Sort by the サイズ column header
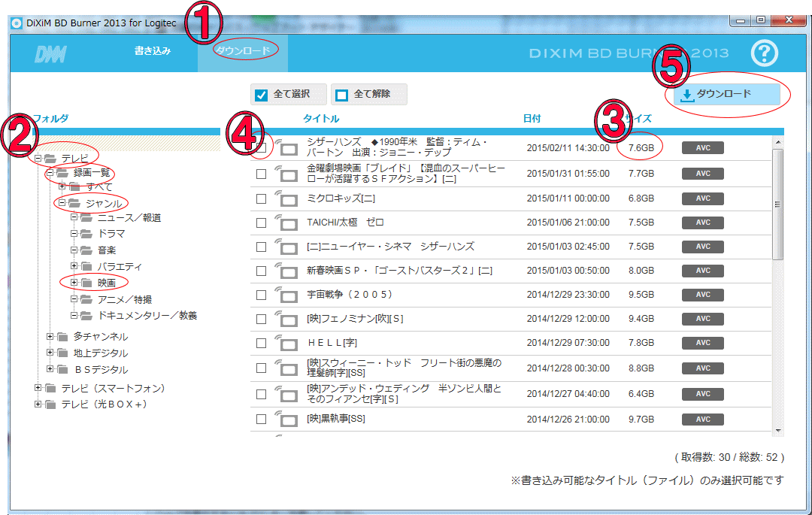This screenshot has width=812, height=515. click(638, 119)
